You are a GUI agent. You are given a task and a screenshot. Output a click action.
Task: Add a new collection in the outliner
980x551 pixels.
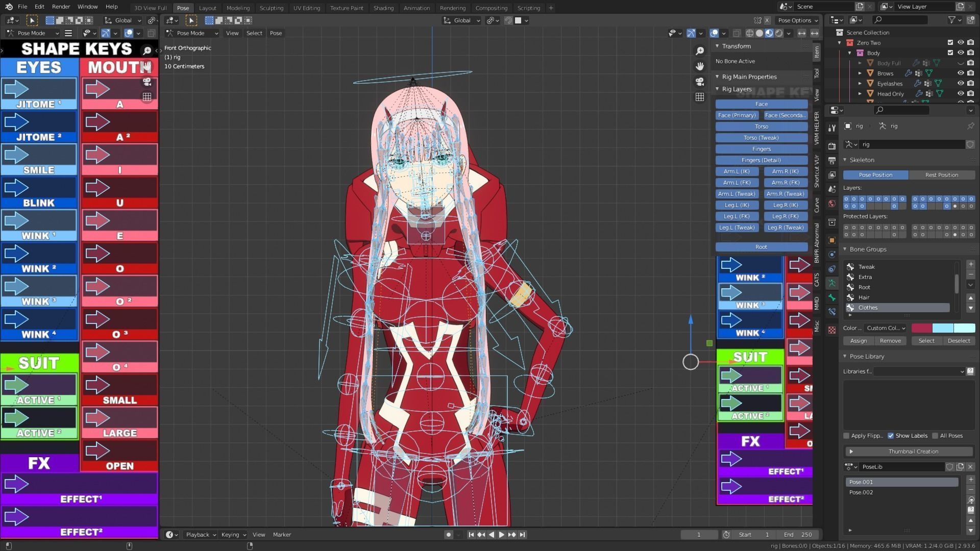[x=970, y=20]
